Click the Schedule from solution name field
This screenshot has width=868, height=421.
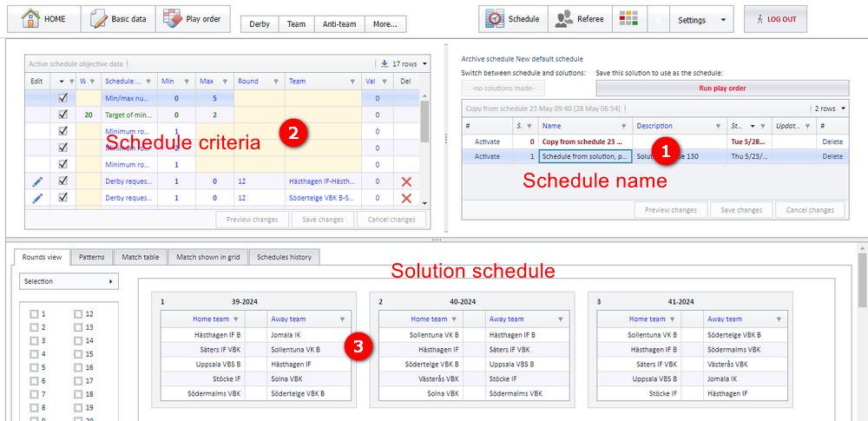pos(585,157)
